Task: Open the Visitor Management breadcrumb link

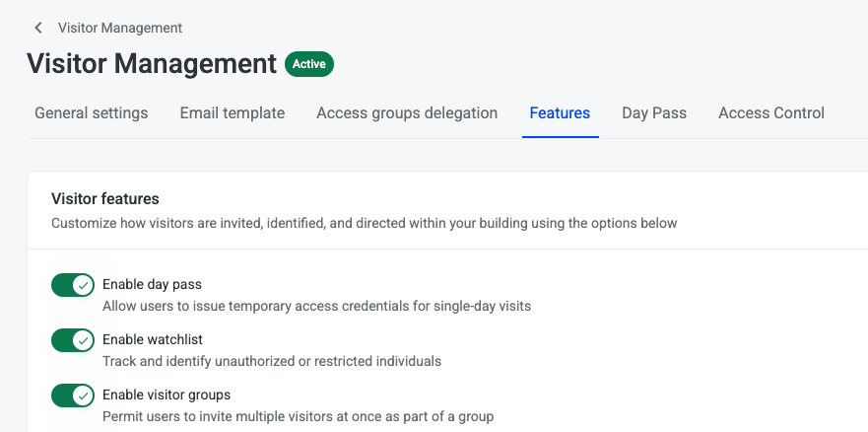Action: point(119,28)
